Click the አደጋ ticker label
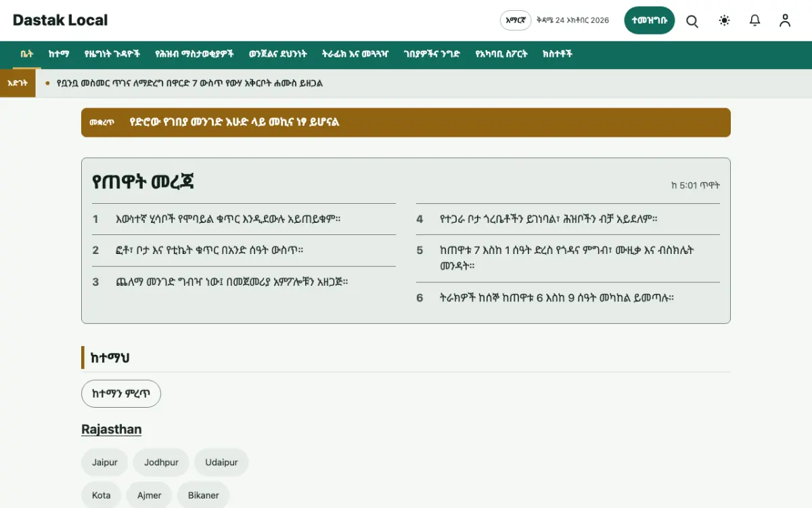Image resolution: width=812 pixels, height=508 pixels. (x=18, y=83)
